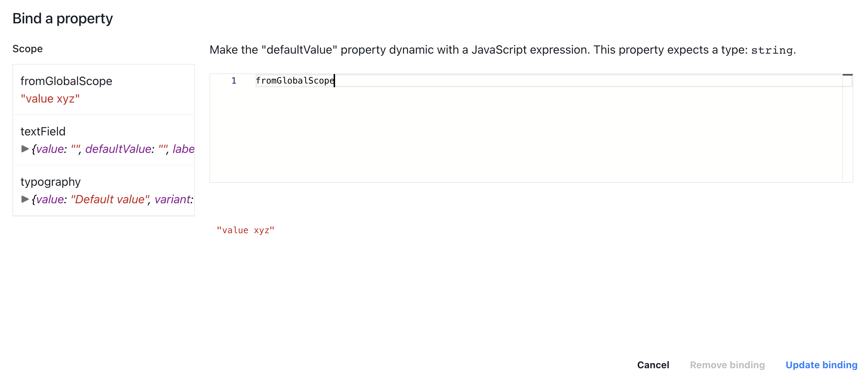This screenshot has width=868, height=381.
Task: Confirm with Update binding button
Action: point(821,365)
